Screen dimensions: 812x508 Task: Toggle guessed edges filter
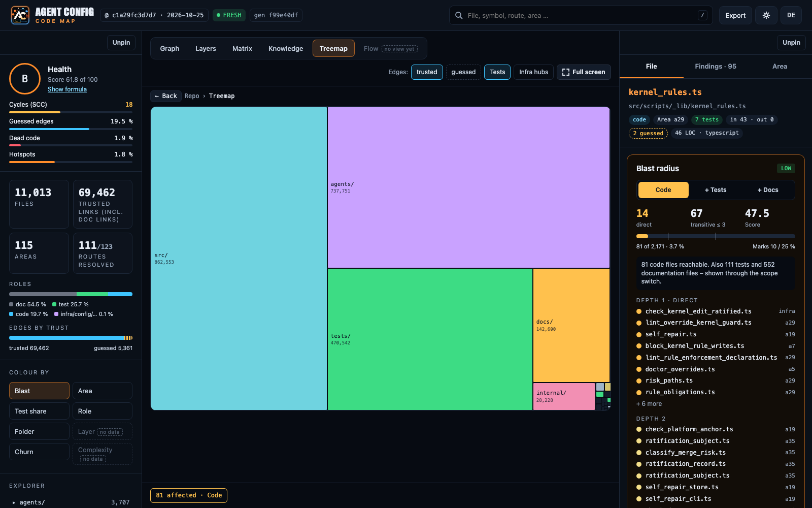(463, 72)
